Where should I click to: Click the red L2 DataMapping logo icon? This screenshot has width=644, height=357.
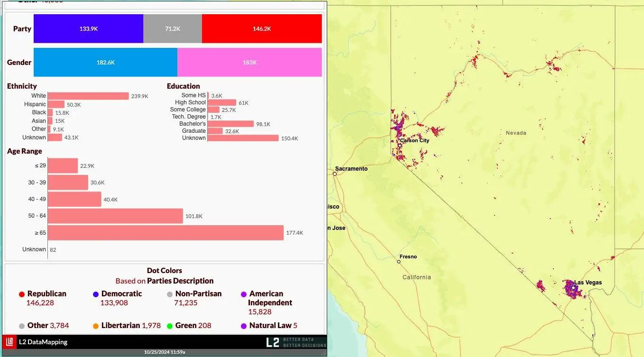(x=9, y=342)
